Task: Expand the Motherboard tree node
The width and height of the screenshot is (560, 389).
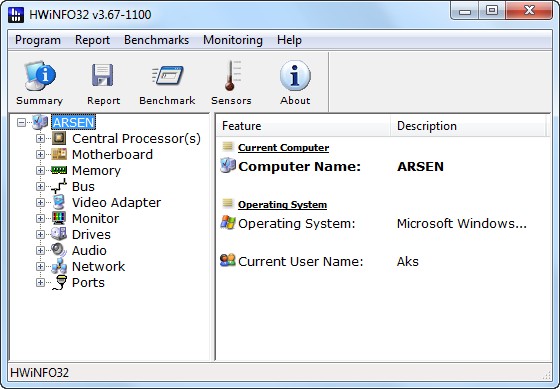Action: tap(40, 155)
